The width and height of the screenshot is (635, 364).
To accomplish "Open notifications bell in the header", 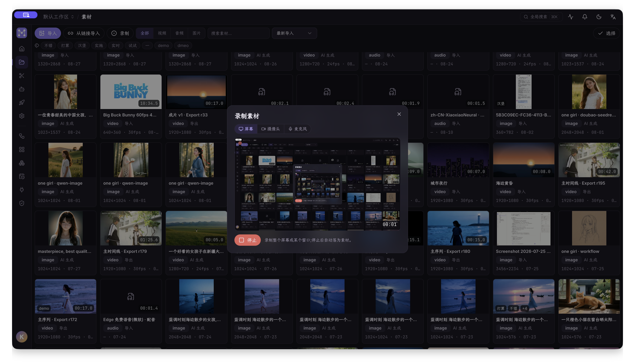I will point(585,17).
